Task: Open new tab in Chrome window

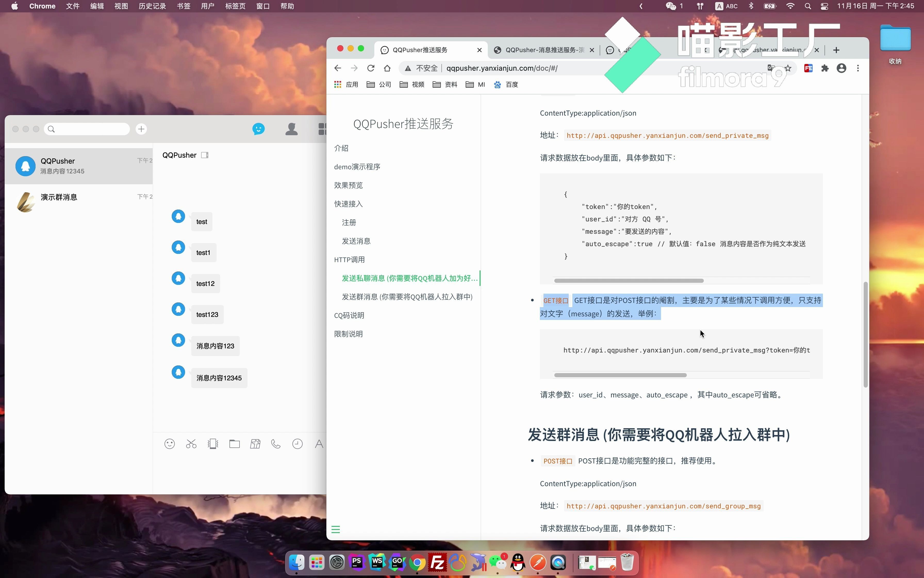Action: [836, 50]
